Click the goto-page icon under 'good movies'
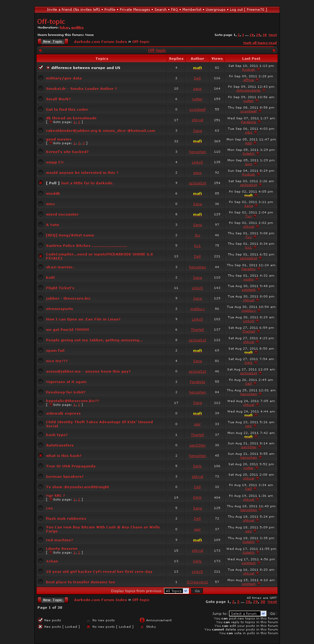This screenshot has height=644, width=314. pyautogui.click(x=51, y=143)
